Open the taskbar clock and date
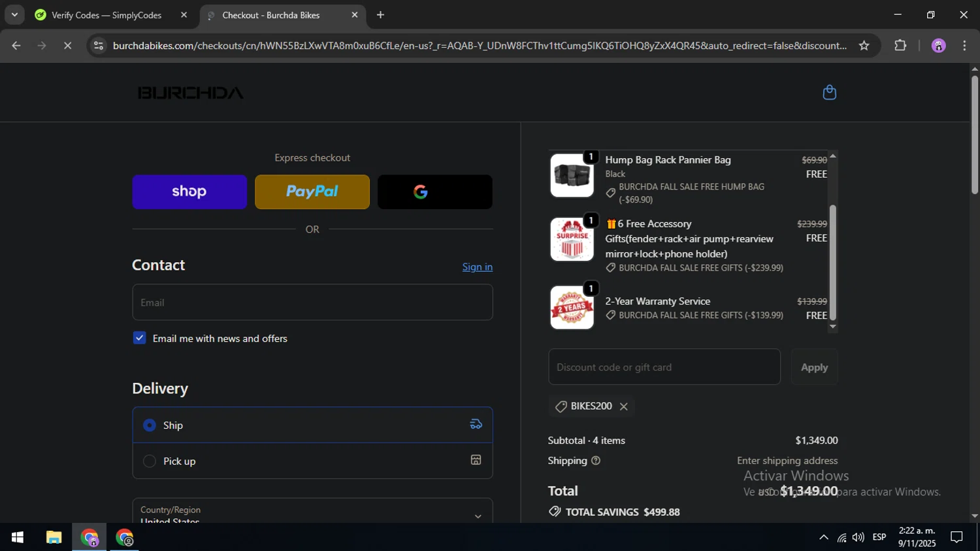The image size is (980, 551). click(x=916, y=537)
